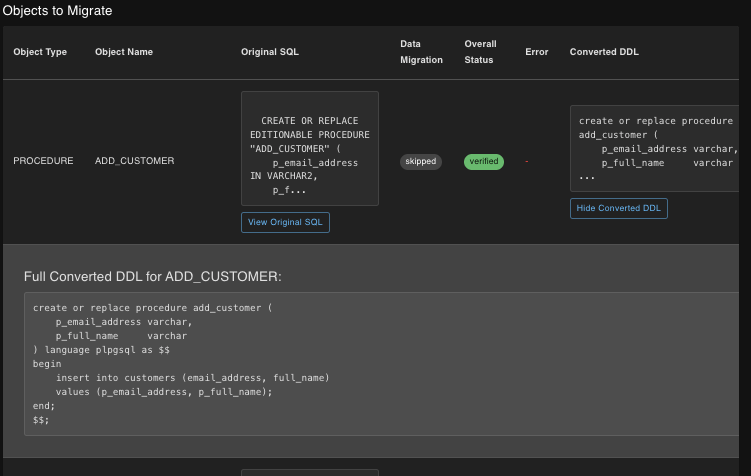
Task: Select the Error column header
Action: coord(537,52)
